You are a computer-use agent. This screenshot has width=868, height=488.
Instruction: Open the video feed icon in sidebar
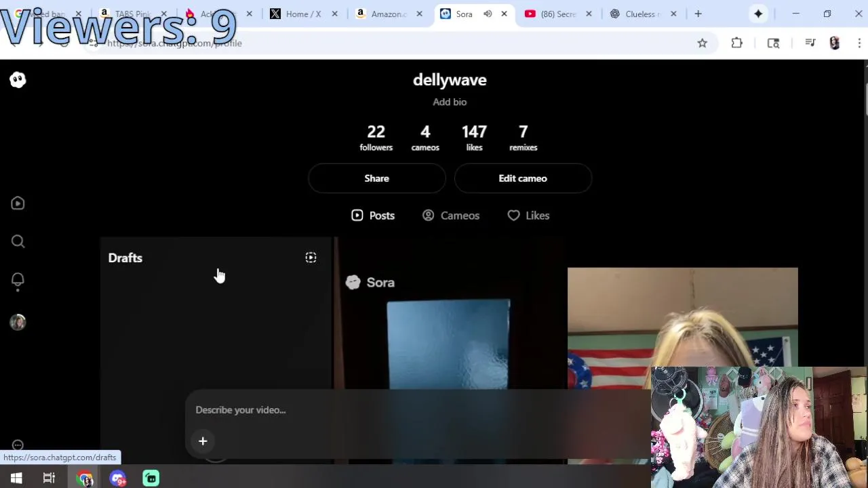(x=18, y=203)
